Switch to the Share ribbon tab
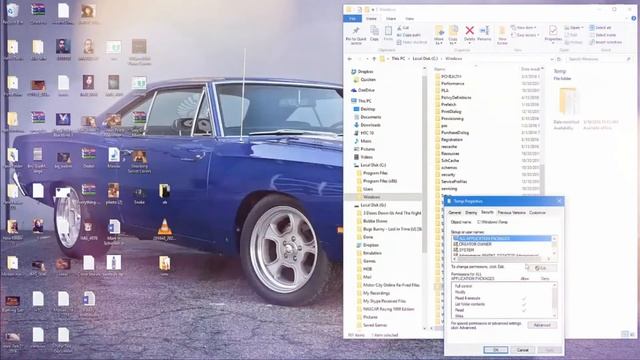 click(x=391, y=18)
